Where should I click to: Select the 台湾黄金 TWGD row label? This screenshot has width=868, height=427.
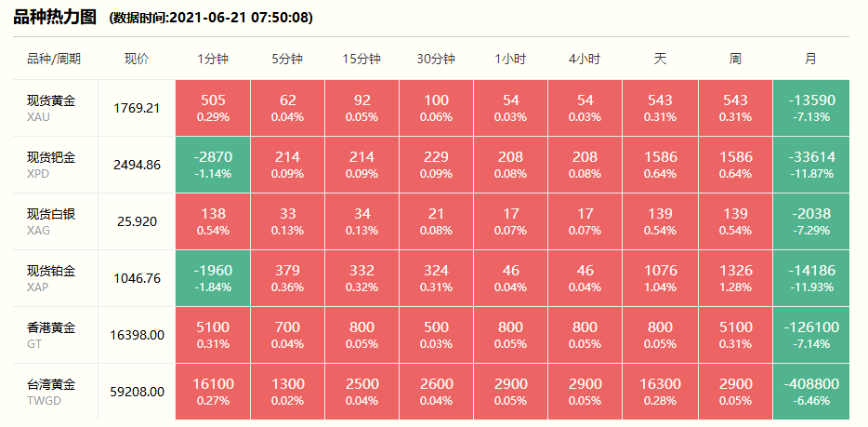(52, 392)
